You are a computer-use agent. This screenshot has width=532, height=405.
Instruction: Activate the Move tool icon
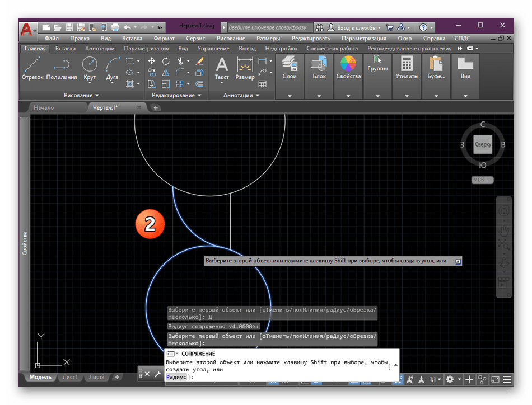(152, 61)
